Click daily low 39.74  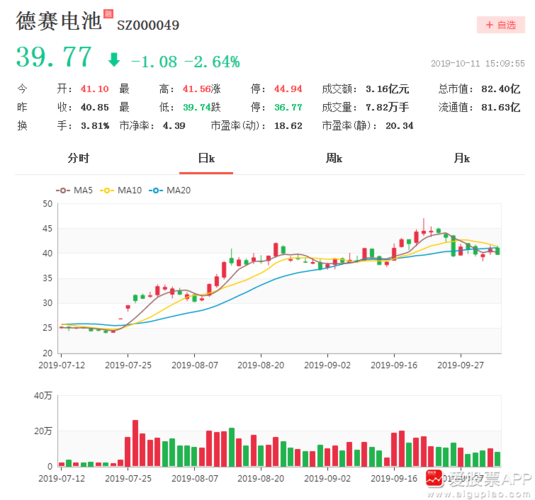197,108
